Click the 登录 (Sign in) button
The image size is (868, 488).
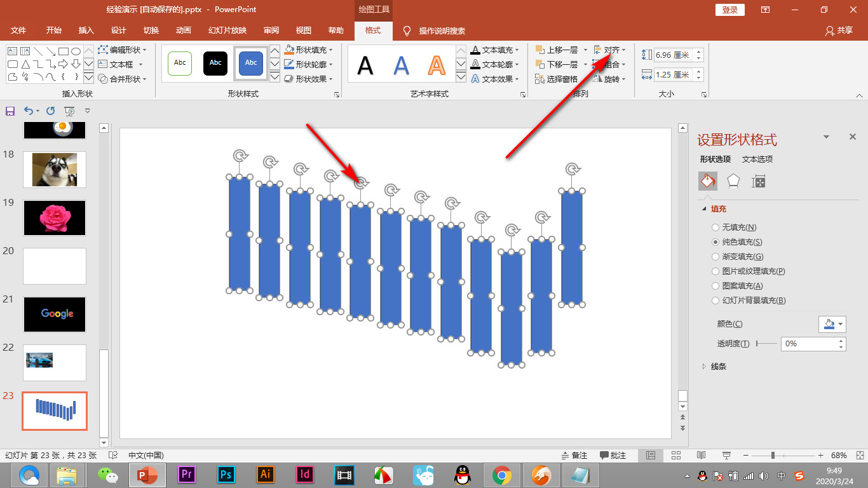coord(730,10)
